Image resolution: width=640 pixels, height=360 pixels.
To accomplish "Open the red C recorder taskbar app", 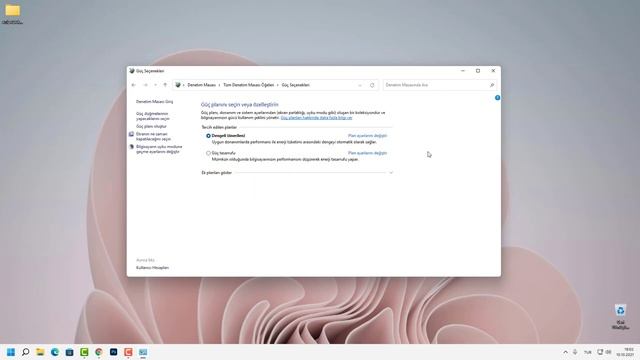I will (x=128, y=352).
